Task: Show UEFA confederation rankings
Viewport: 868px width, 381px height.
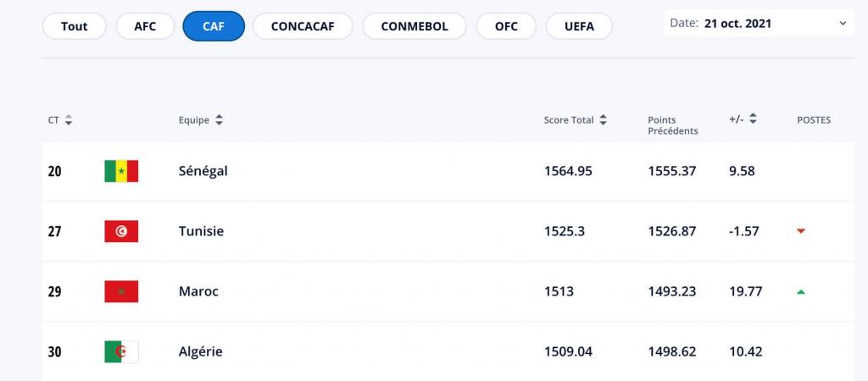Action: click(x=579, y=26)
